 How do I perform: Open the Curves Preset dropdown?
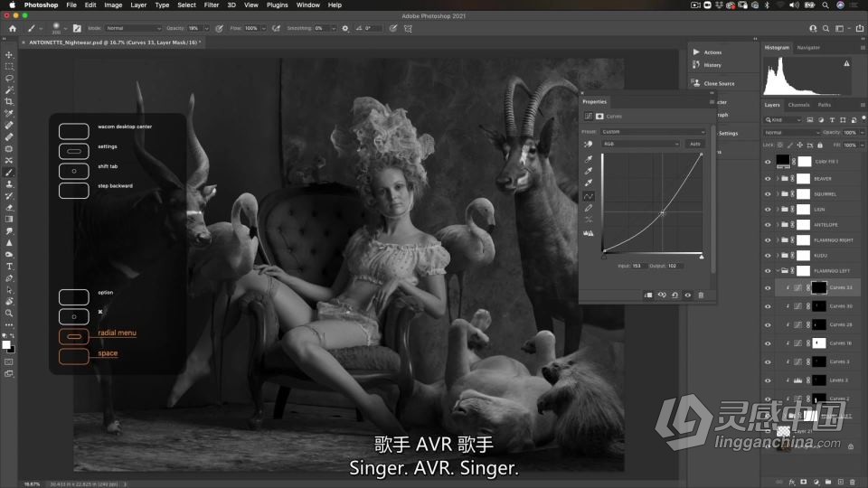point(653,132)
